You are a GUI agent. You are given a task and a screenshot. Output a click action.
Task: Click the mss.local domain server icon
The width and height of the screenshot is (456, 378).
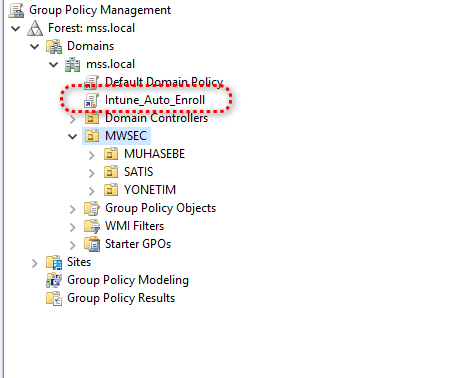click(x=73, y=64)
